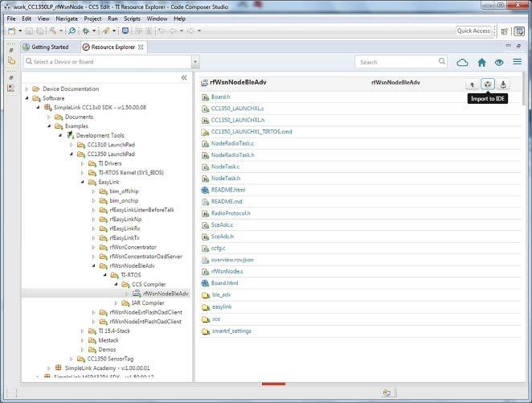Select the SimpleLink Academy tree item

(x=107, y=368)
